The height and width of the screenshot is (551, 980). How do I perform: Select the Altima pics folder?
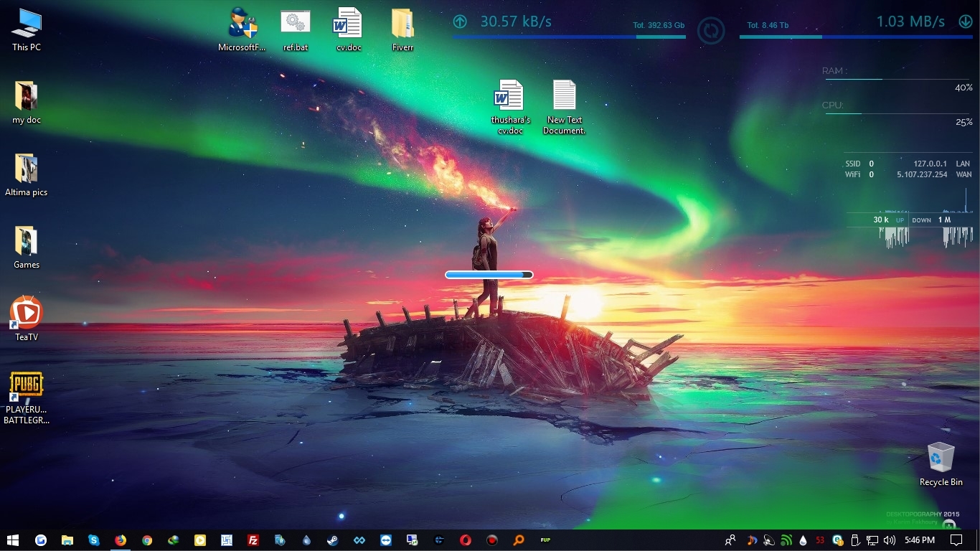pos(27,175)
